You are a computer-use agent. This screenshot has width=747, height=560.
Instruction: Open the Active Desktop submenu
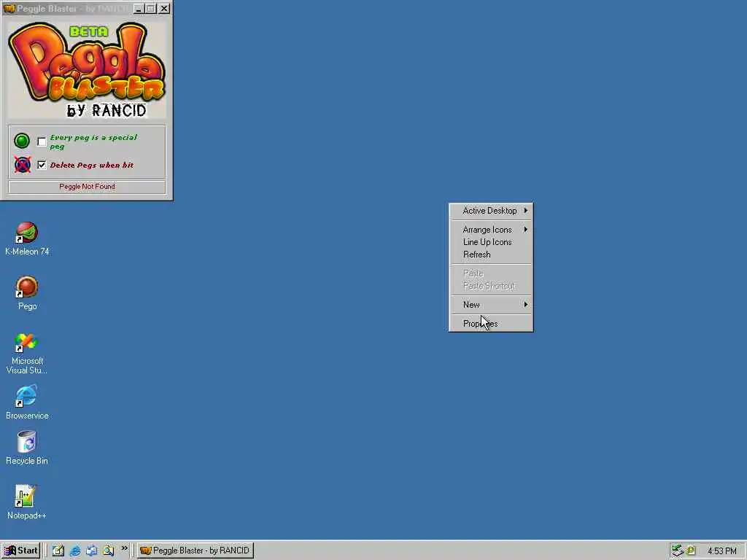tap(491, 211)
